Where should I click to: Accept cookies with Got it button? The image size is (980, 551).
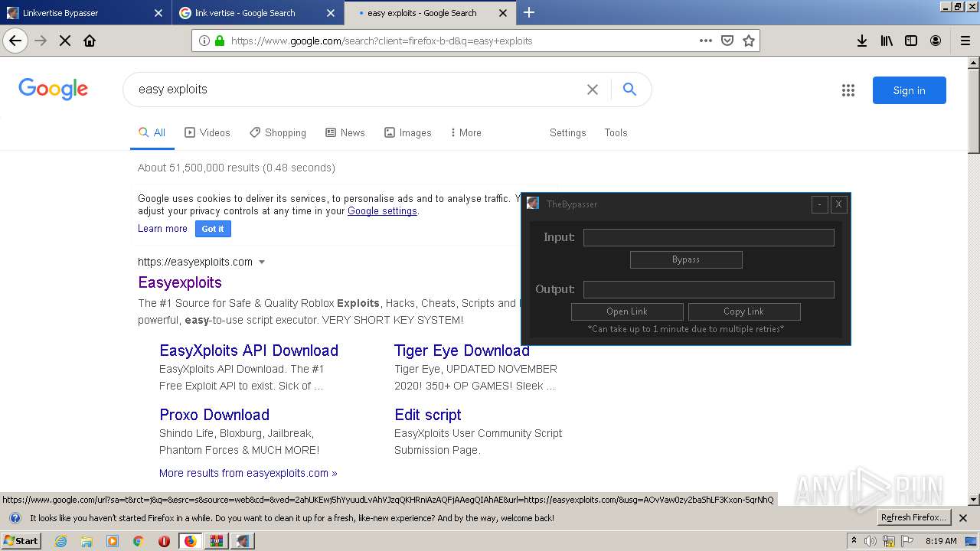click(x=213, y=229)
